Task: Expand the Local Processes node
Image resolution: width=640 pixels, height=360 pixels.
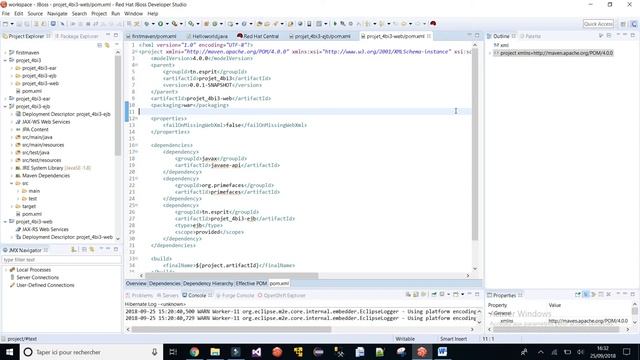Action: (6, 270)
